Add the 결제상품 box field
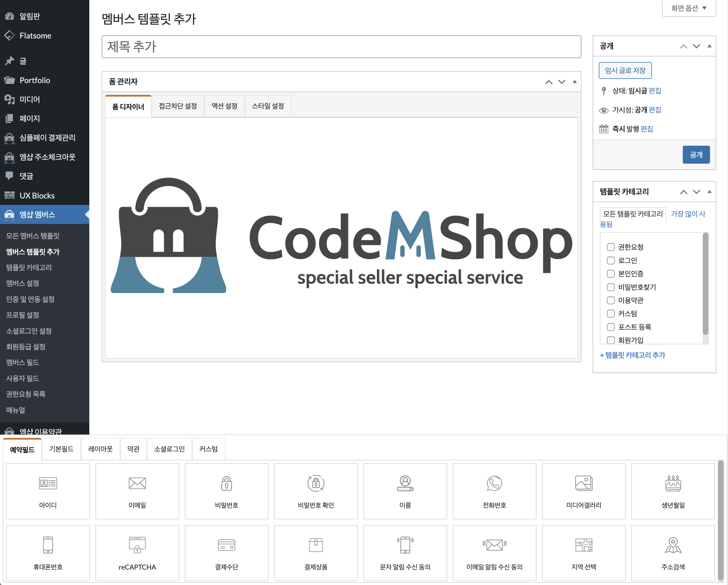The width and height of the screenshot is (728, 585). tap(316, 553)
